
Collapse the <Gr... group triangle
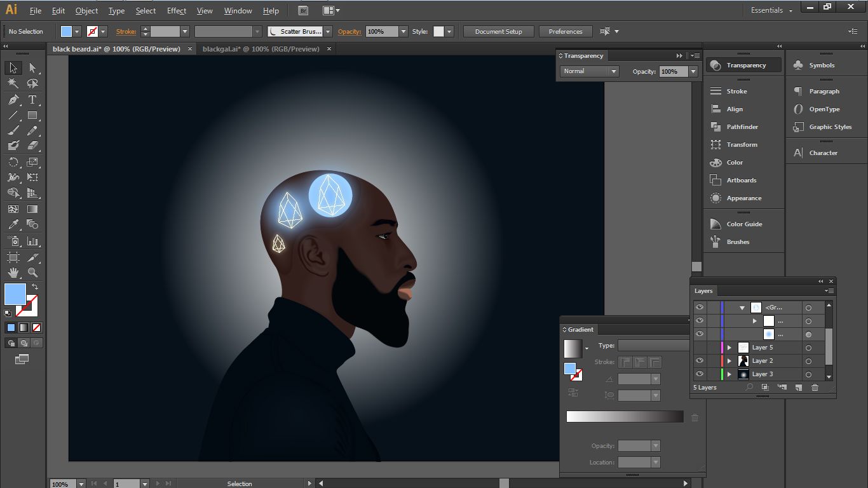point(742,308)
